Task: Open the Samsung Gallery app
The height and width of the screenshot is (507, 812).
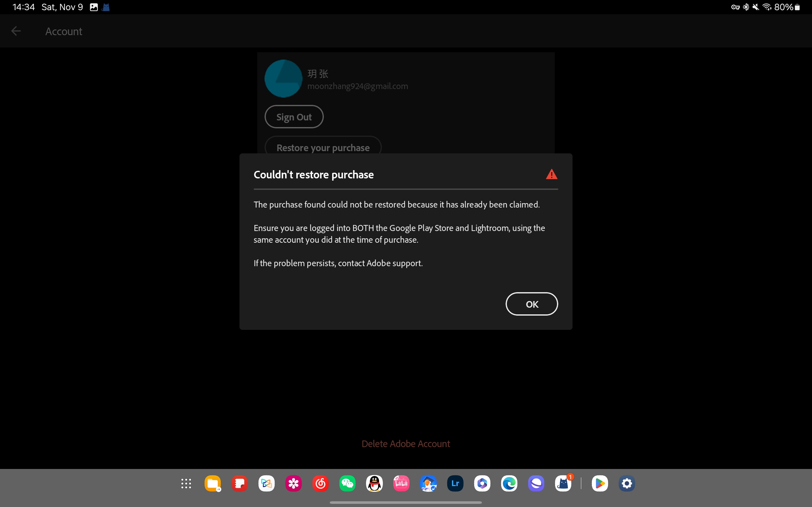Action: (293, 483)
